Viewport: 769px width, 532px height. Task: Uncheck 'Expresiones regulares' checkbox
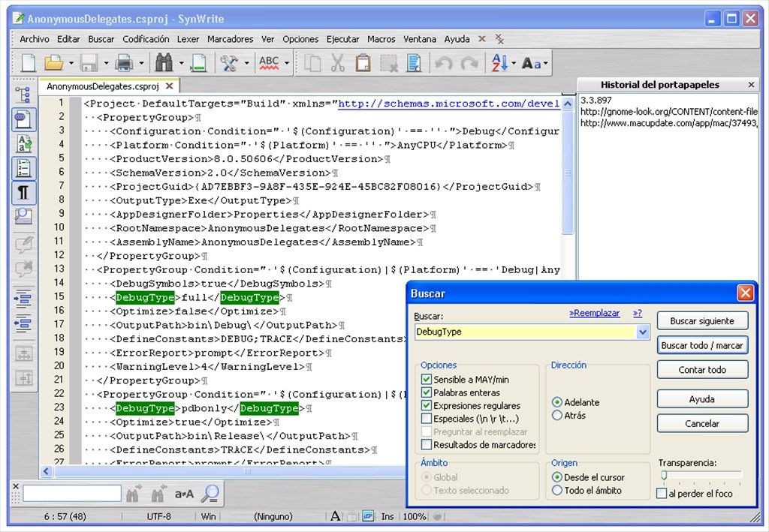427,406
